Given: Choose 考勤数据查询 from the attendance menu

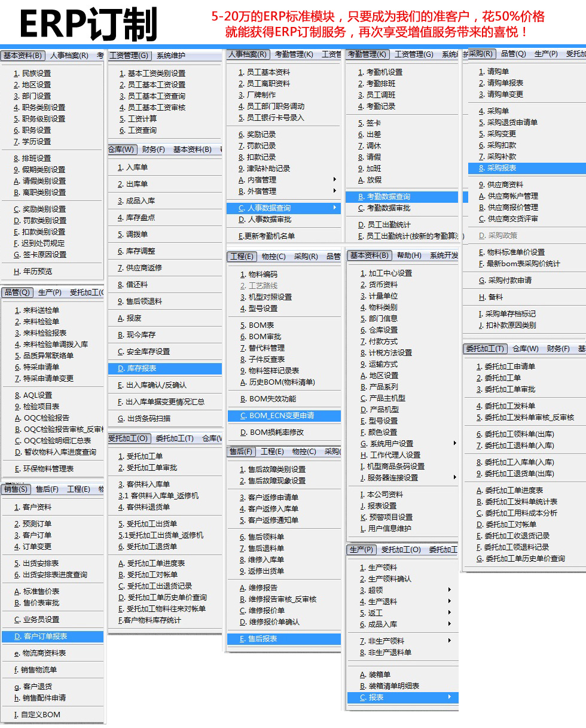Looking at the screenshot, I should (x=388, y=197).
